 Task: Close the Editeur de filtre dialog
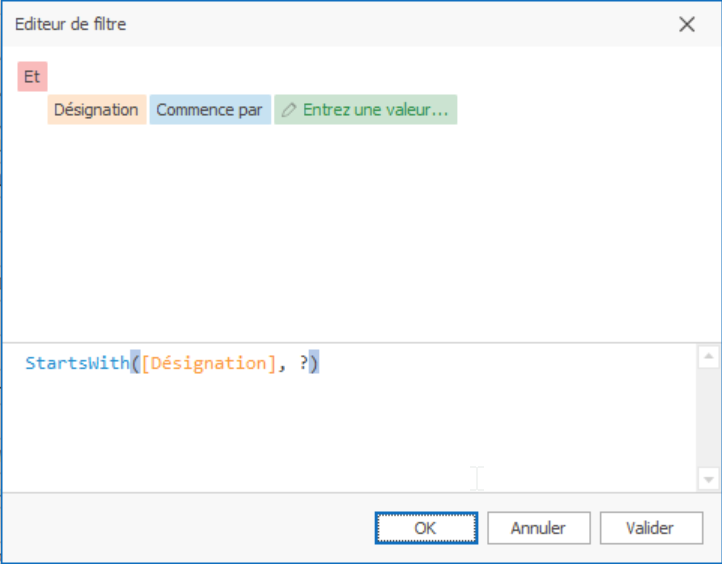pos(687,24)
